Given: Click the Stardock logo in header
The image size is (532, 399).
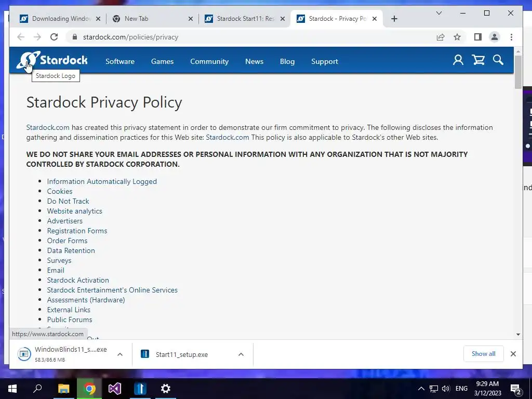Looking at the screenshot, I should [52, 60].
